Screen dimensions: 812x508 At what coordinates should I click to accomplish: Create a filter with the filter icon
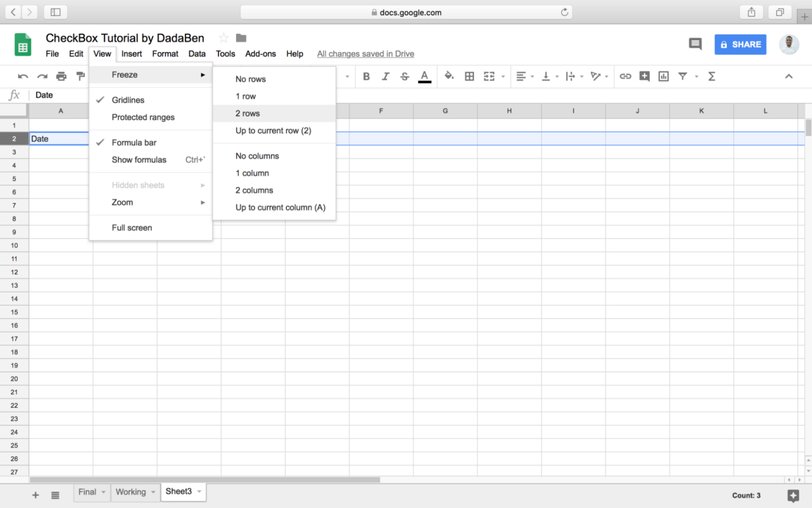click(682, 76)
